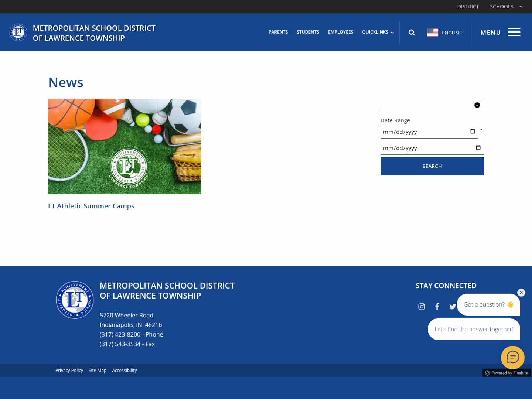
Task: Open the hamburger MENU icon
Action: tap(514, 32)
